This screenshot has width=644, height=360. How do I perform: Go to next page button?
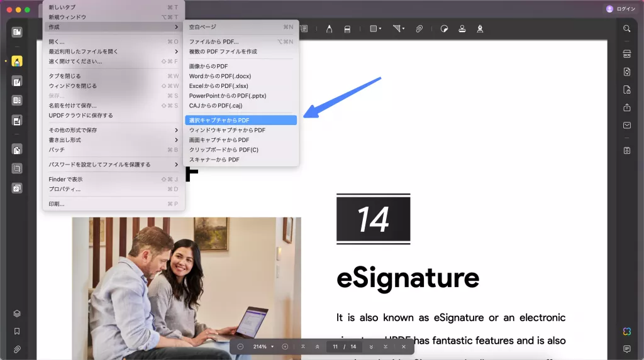tap(371, 347)
